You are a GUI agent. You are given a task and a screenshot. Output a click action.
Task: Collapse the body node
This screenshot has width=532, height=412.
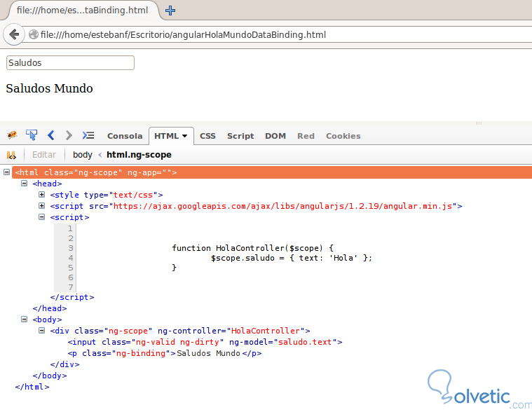[24, 319]
